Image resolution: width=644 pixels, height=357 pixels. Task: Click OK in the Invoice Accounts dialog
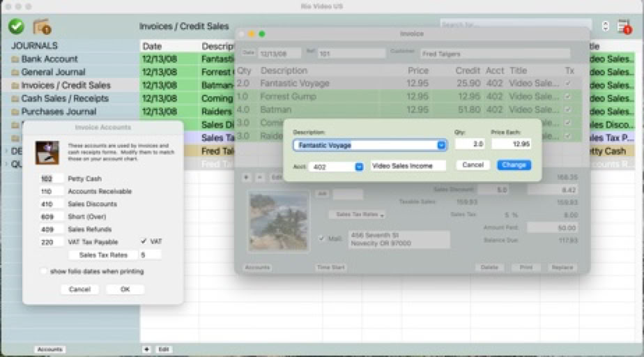click(125, 289)
